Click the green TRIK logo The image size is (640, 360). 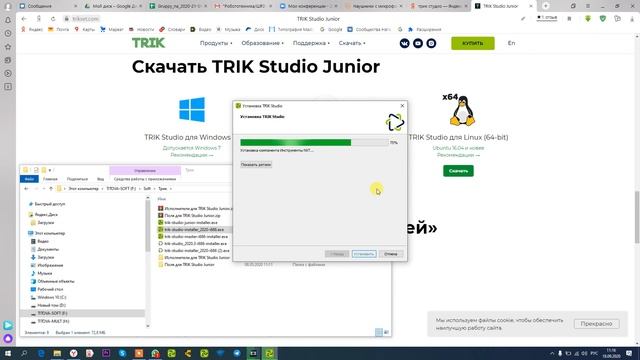point(148,43)
